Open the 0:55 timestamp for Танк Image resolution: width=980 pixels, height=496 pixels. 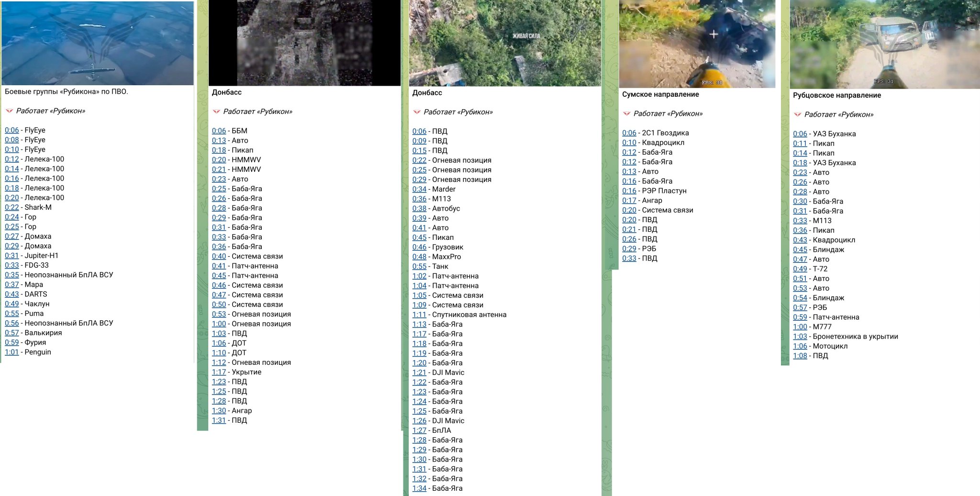[420, 266]
